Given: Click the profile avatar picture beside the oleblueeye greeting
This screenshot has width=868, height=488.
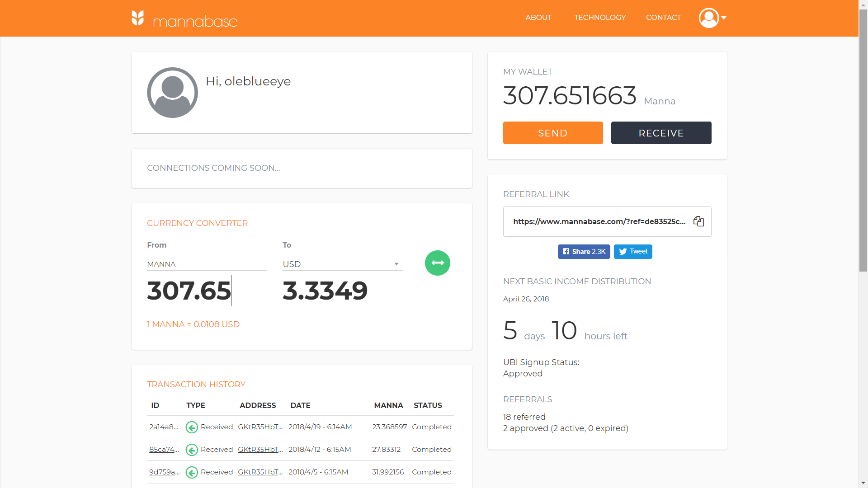Looking at the screenshot, I should 172,93.
